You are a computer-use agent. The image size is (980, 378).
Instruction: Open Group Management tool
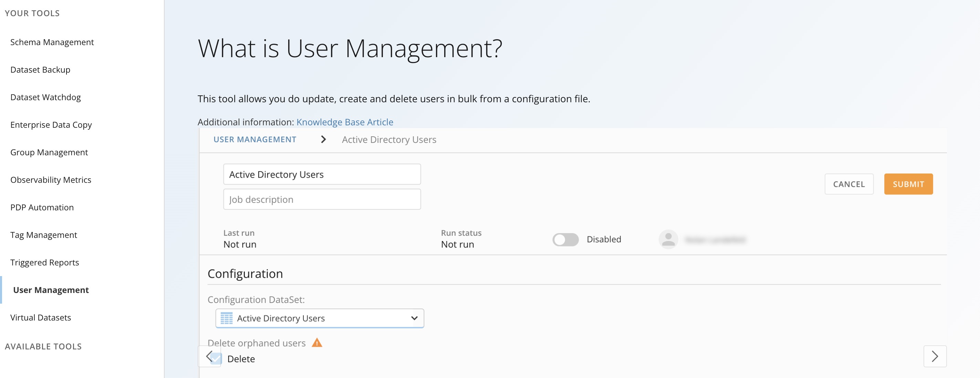click(49, 153)
